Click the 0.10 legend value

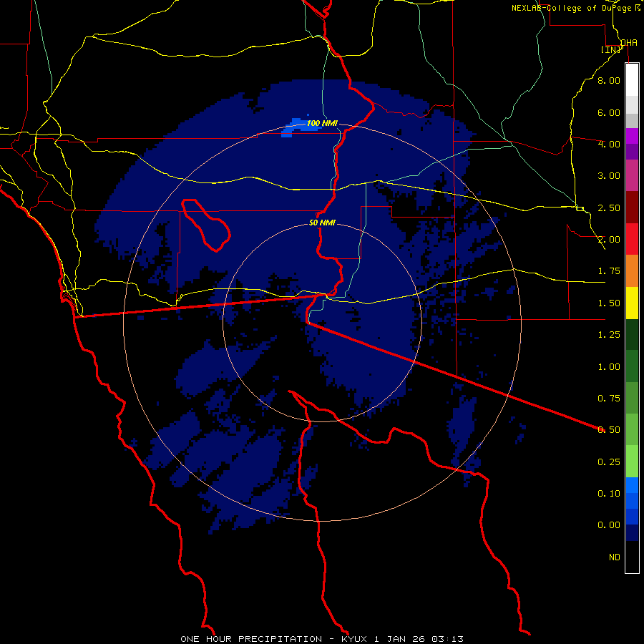[x=609, y=494]
